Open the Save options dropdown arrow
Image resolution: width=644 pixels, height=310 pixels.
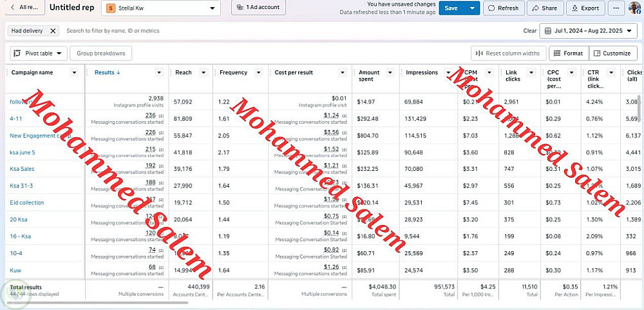click(x=472, y=8)
